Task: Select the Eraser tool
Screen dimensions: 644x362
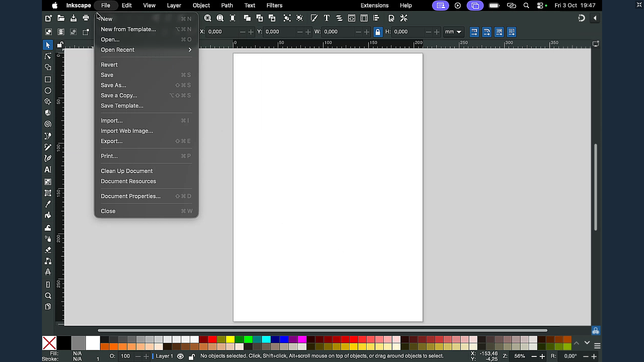Action: tap(48, 250)
